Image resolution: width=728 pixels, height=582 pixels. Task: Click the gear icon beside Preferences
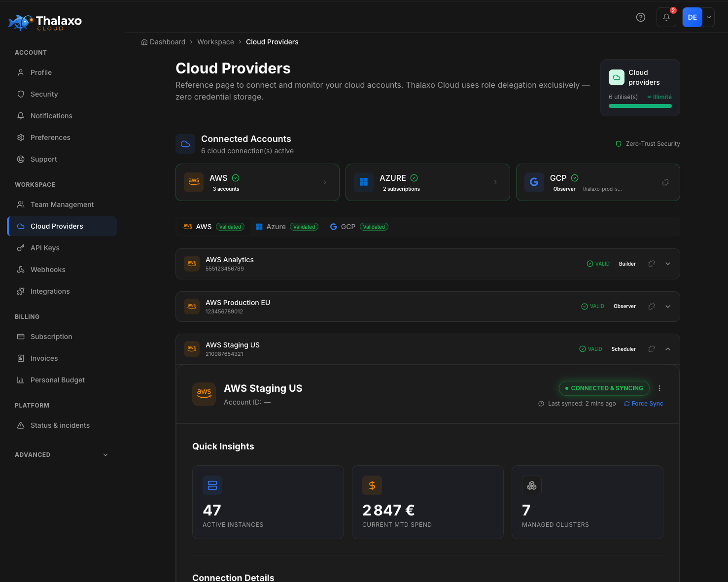tap(21, 137)
